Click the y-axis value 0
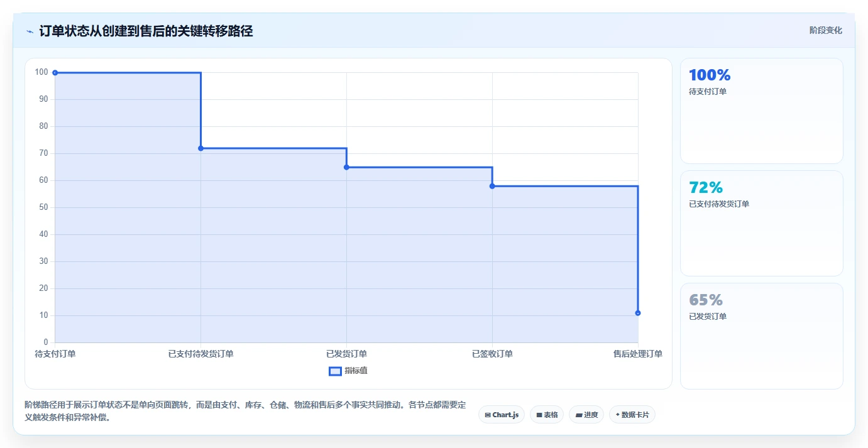This screenshot has width=868, height=448. 46,342
